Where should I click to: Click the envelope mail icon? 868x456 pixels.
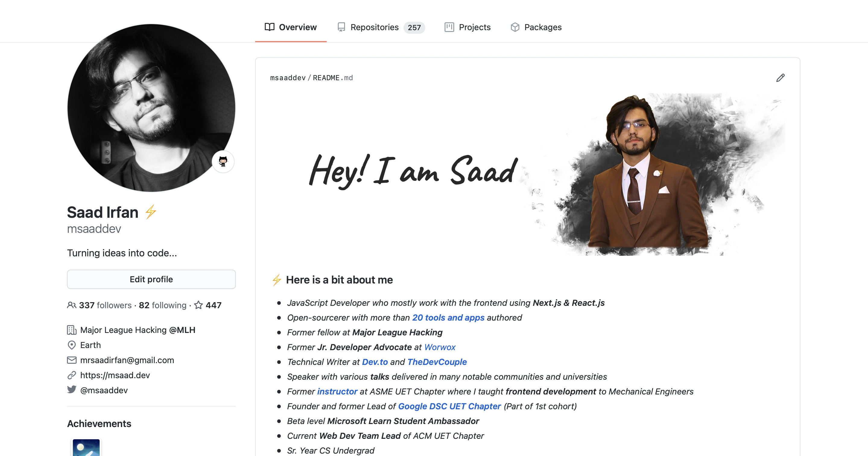coord(71,360)
